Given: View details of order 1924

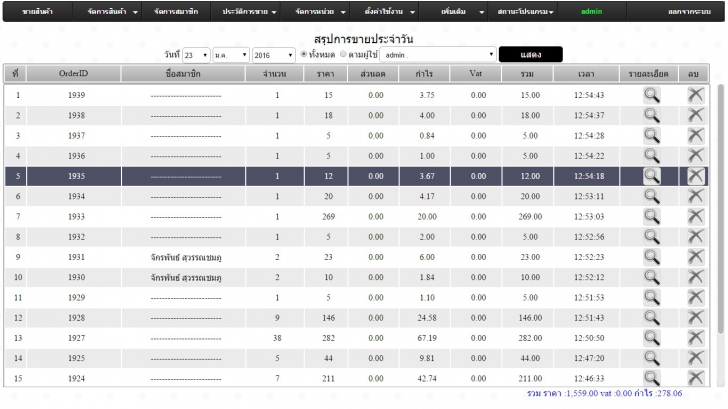Looking at the screenshot, I should pos(651,377).
